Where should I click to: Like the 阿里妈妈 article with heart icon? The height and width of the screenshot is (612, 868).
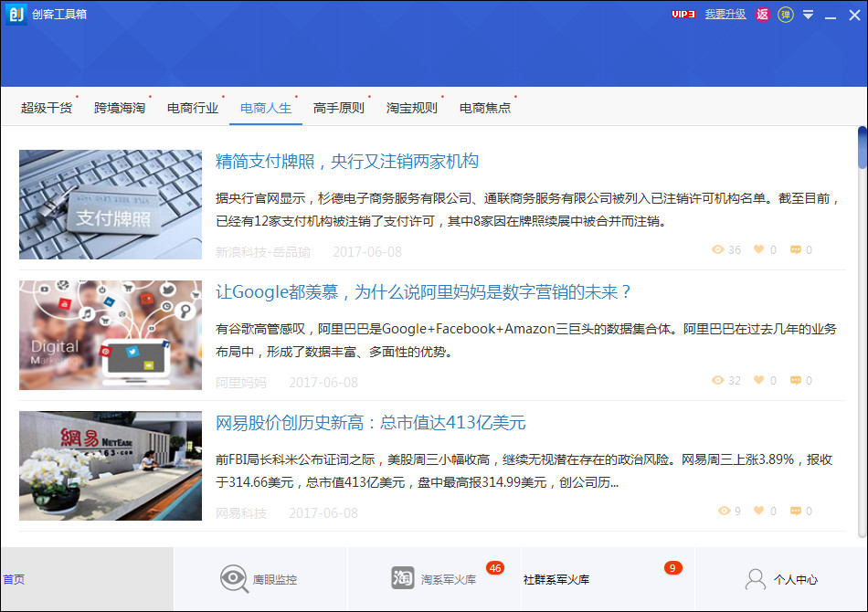tap(759, 380)
